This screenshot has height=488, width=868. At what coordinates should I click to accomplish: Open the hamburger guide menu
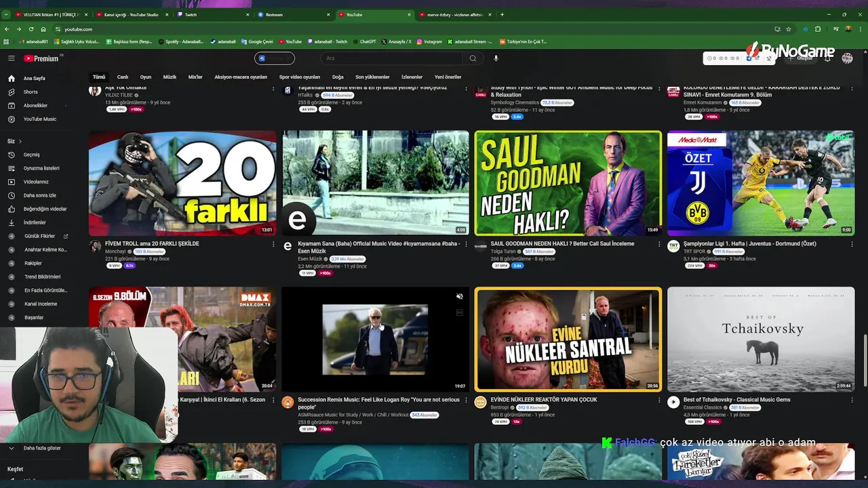point(12,58)
